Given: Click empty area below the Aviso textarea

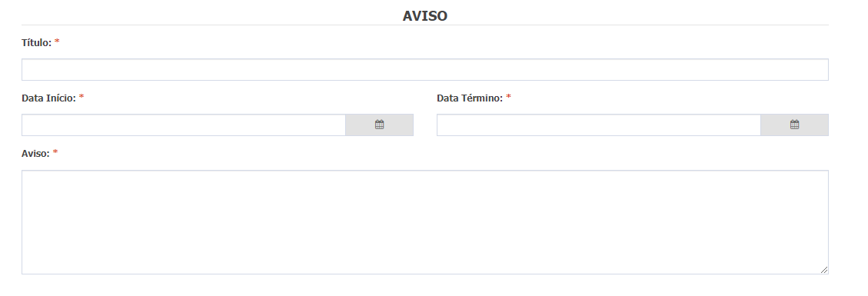Looking at the screenshot, I should (x=425, y=285).
